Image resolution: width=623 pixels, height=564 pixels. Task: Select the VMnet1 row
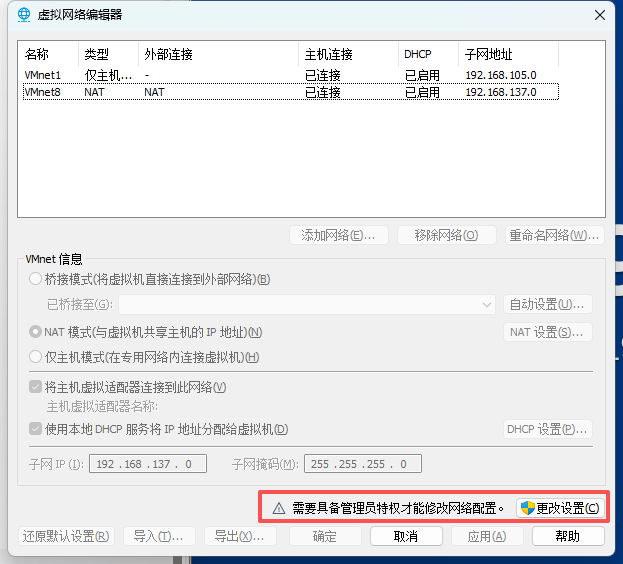(x=291, y=75)
